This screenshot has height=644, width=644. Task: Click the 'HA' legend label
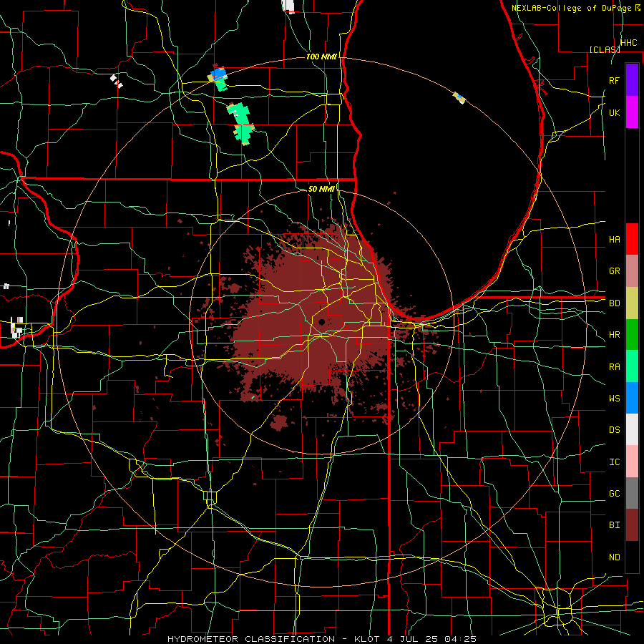(614, 239)
